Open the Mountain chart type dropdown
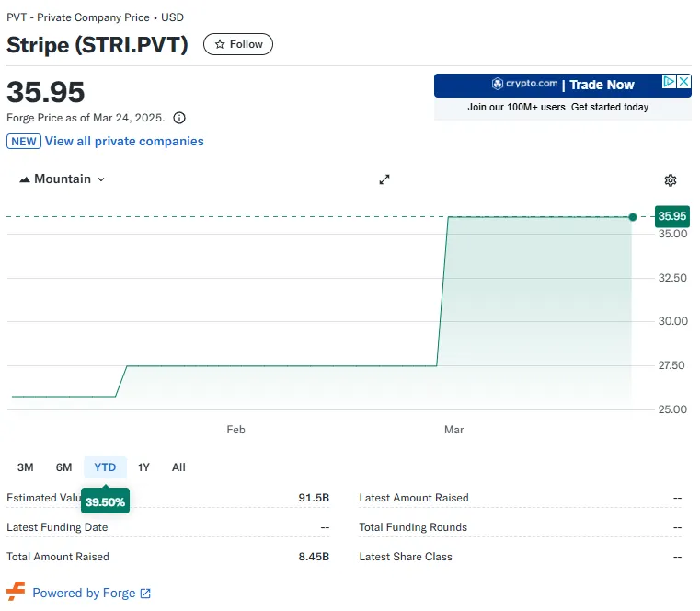The height and width of the screenshot is (611, 700). click(63, 179)
